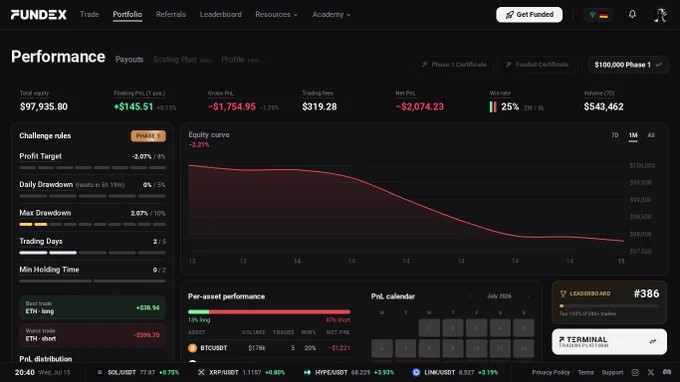This screenshot has height=382, width=680.
Task: Open Leaderboard from the top nav
Action: (220, 14)
